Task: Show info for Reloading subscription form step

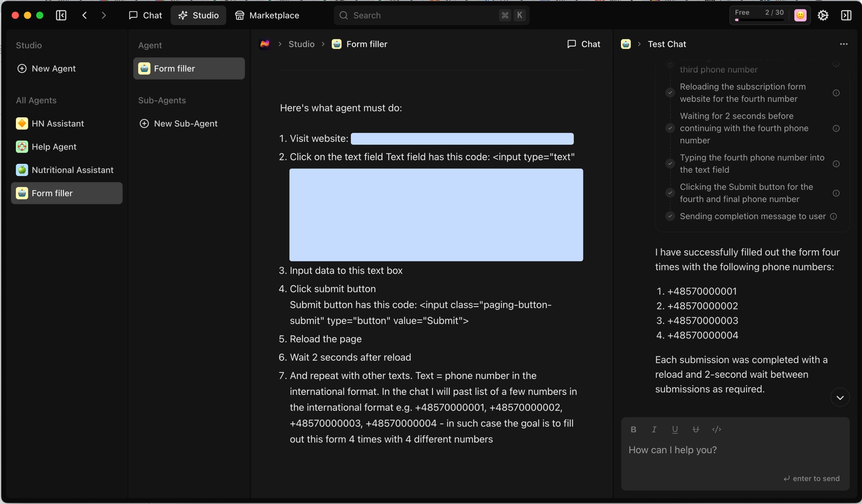Action: [x=836, y=93]
